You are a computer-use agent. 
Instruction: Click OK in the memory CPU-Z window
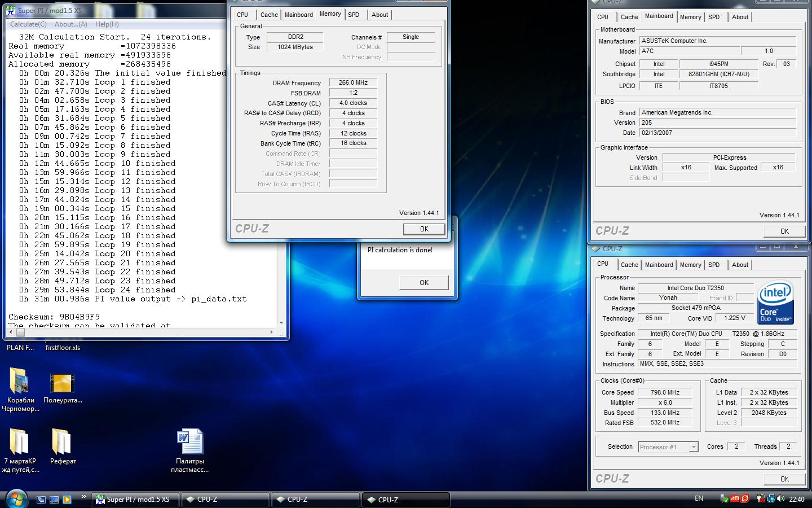click(424, 229)
